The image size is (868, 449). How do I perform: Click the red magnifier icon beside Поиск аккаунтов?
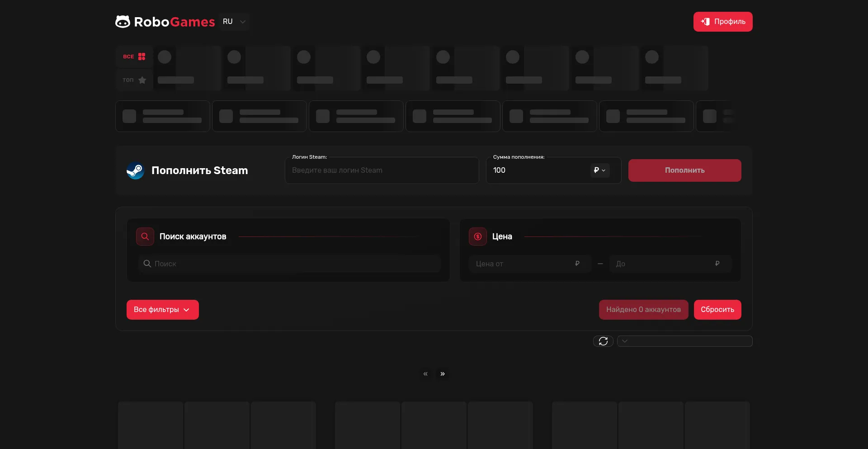coord(145,236)
